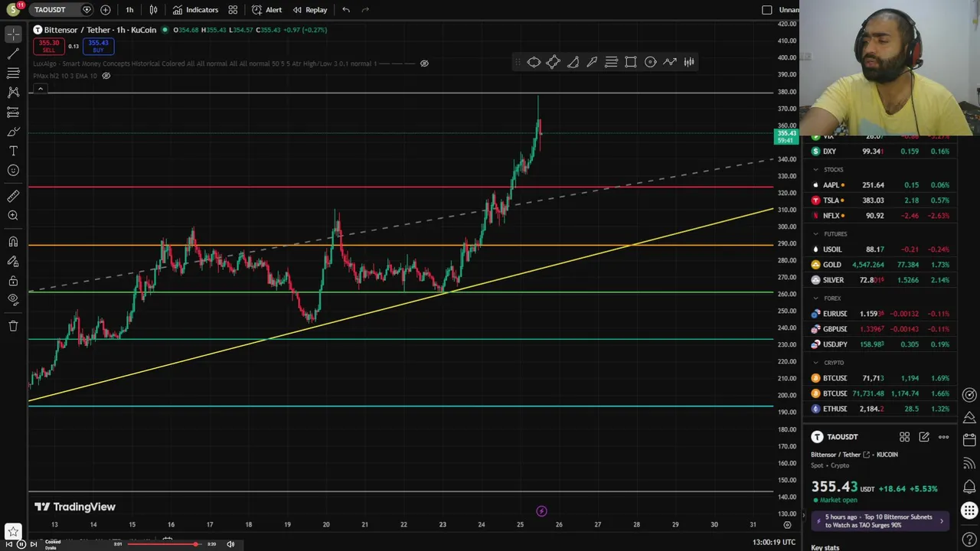This screenshot has height=551, width=980.
Task: Collapse the indicator legend chevron
Action: [41, 89]
